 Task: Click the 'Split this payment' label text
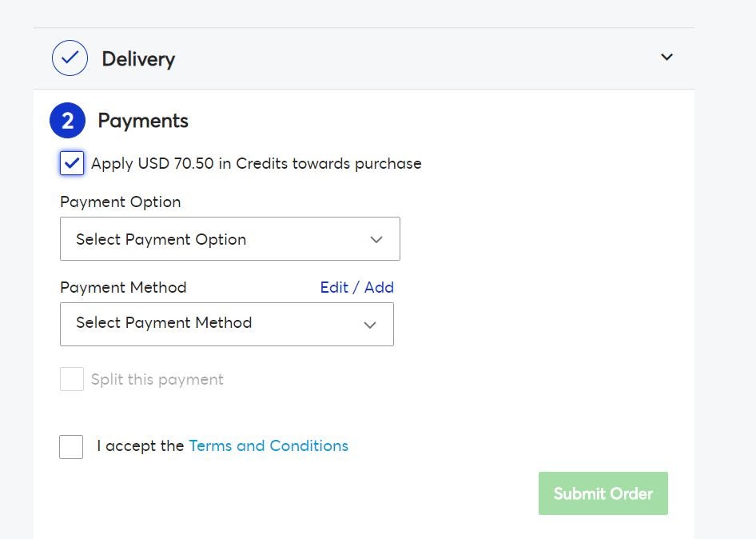[157, 380]
